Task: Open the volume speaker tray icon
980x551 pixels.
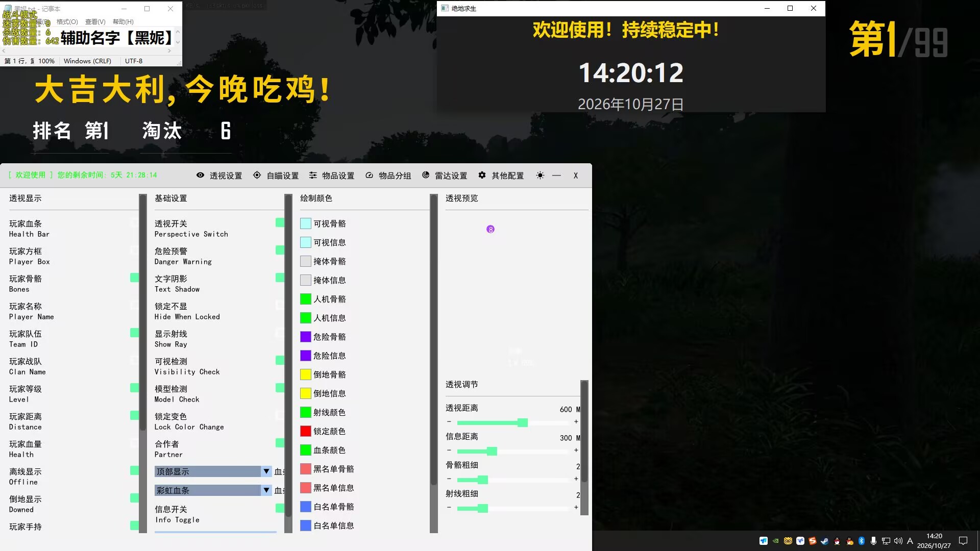Action: (898, 541)
